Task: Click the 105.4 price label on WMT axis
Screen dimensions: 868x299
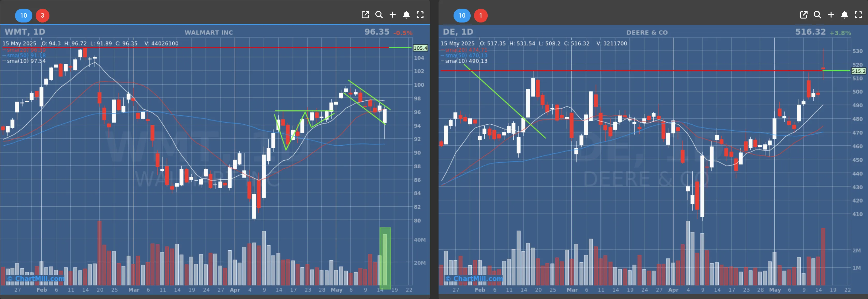Action: (x=420, y=48)
